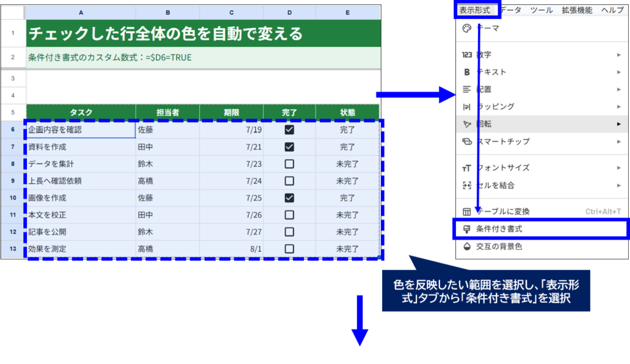The image size is (630, 364).
Task: Expand the スマートチップ submenu arrow
Action: [619, 141]
